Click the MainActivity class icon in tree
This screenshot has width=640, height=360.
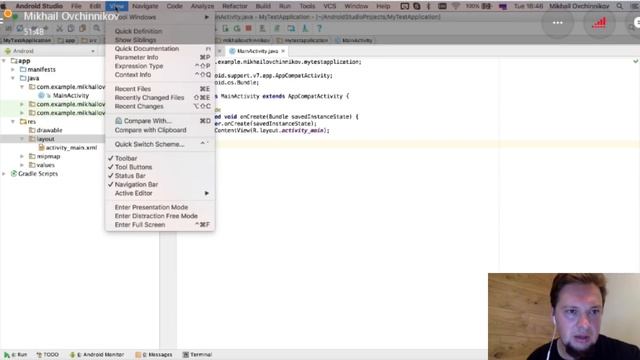click(41, 96)
